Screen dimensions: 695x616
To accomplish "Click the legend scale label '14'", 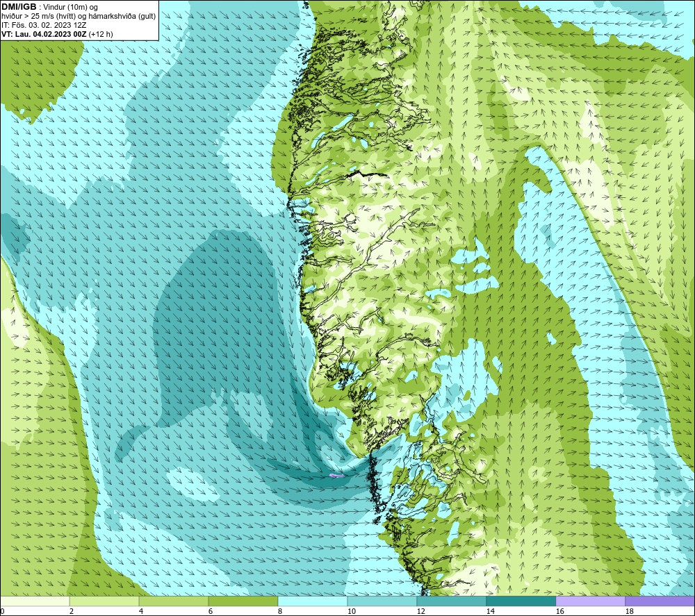I will click(490, 612).
